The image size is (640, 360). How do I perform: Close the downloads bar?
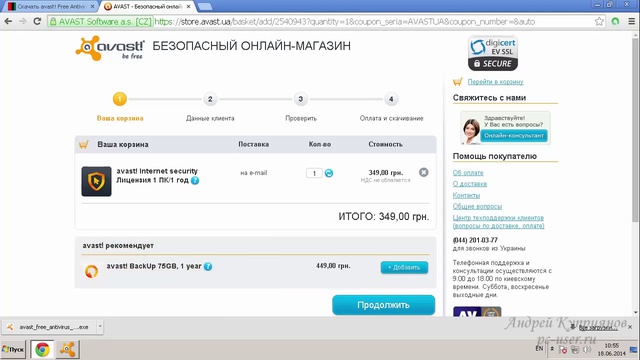630,327
